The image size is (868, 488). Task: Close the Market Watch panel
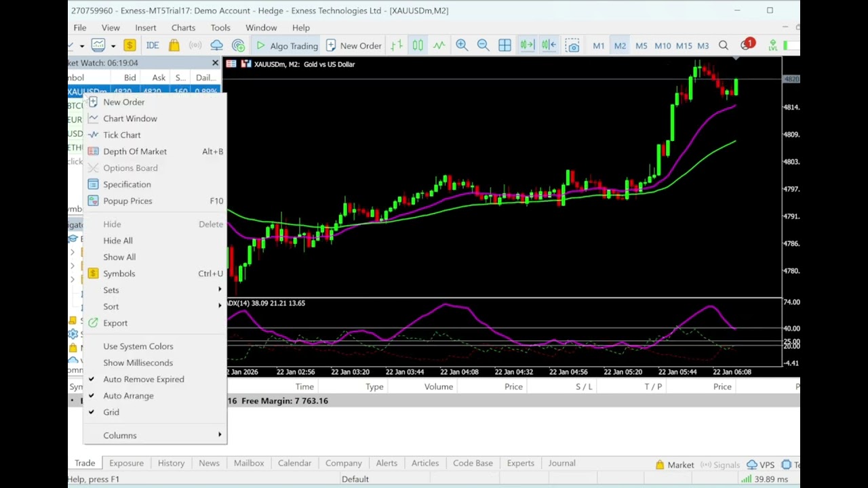pyautogui.click(x=215, y=63)
